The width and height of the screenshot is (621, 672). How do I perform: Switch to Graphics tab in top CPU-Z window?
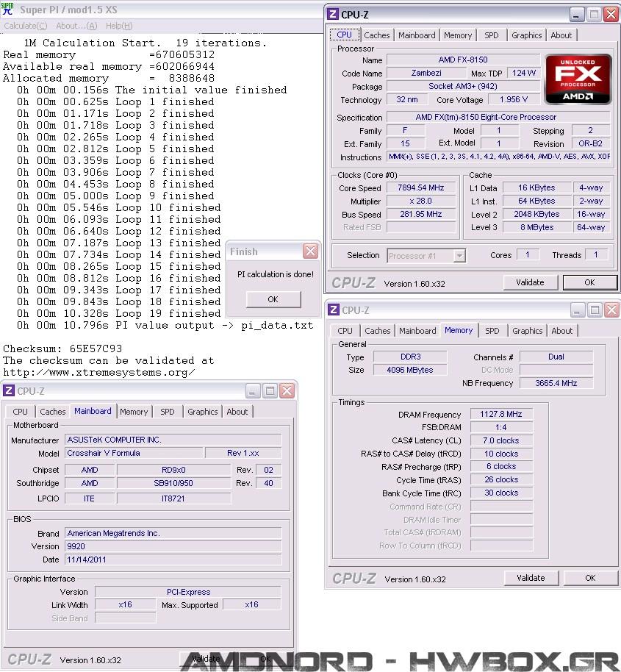pos(526,35)
